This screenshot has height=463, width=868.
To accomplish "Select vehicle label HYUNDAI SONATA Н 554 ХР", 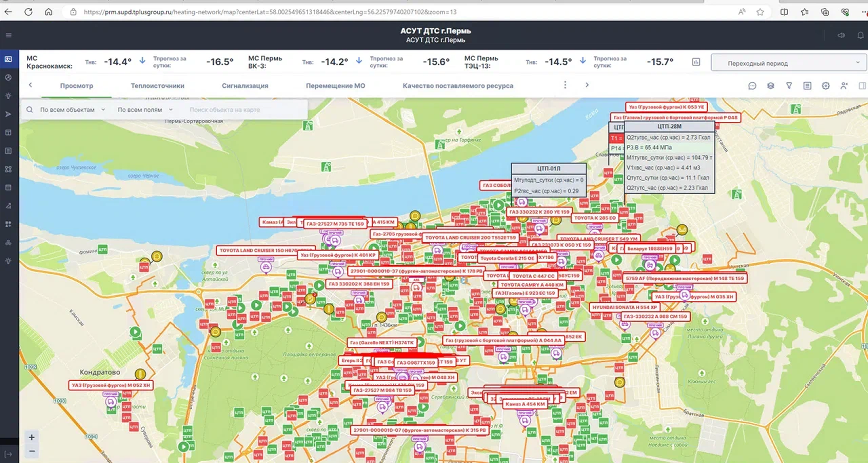I will click(625, 307).
